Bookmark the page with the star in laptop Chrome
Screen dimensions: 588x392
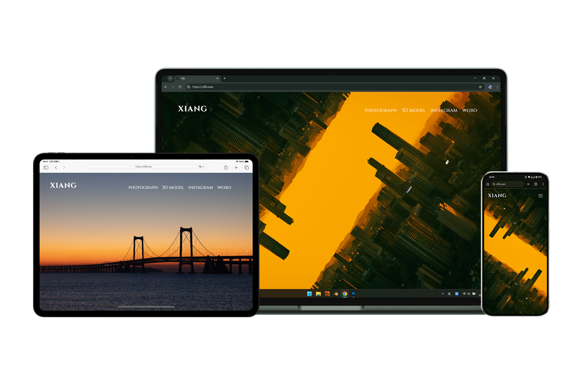click(x=480, y=87)
